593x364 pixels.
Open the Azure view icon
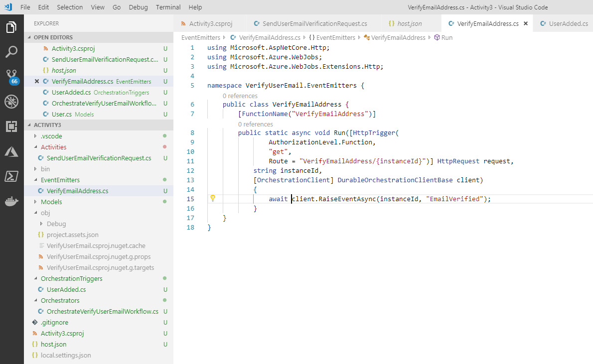[11, 151]
